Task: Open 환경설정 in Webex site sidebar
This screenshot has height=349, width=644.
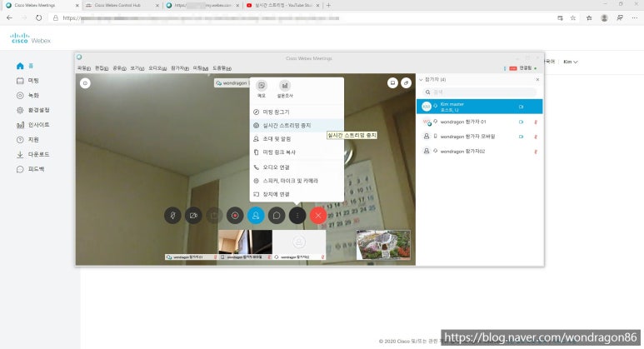Action: (x=32, y=110)
